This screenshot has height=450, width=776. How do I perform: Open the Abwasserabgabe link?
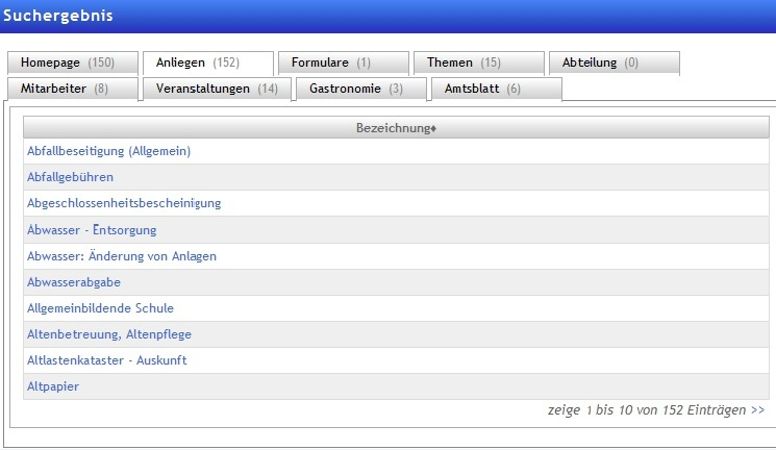pyautogui.click(x=74, y=282)
